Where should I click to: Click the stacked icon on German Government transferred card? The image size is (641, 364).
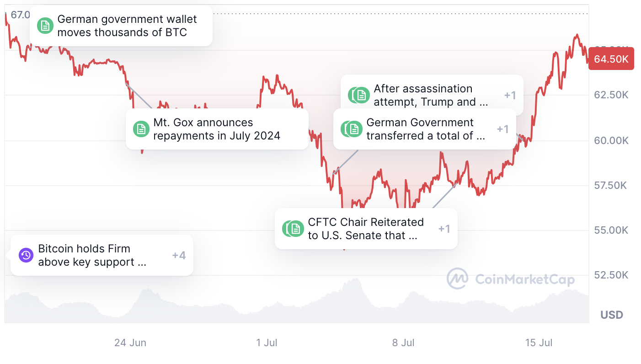pos(352,129)
